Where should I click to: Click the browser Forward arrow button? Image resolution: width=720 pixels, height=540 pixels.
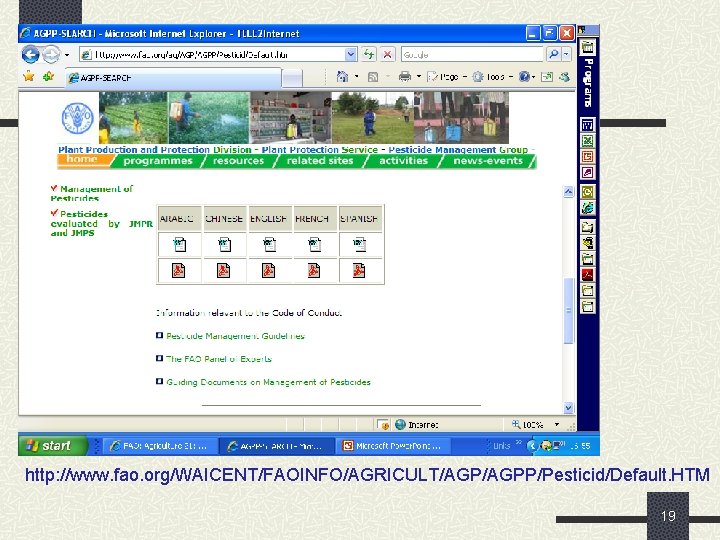(51, 55)
